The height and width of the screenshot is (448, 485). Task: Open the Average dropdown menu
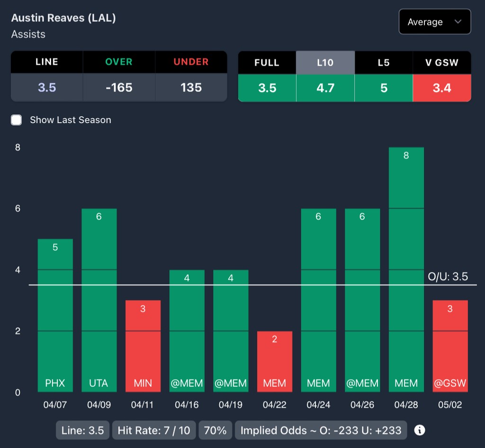point(435,22)
